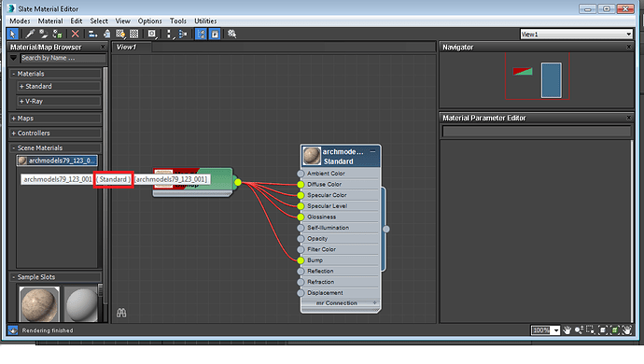The width and height of the screenshot is (644, 364).
Task: Click Lay Out Children icon
Action: [183, 35]
